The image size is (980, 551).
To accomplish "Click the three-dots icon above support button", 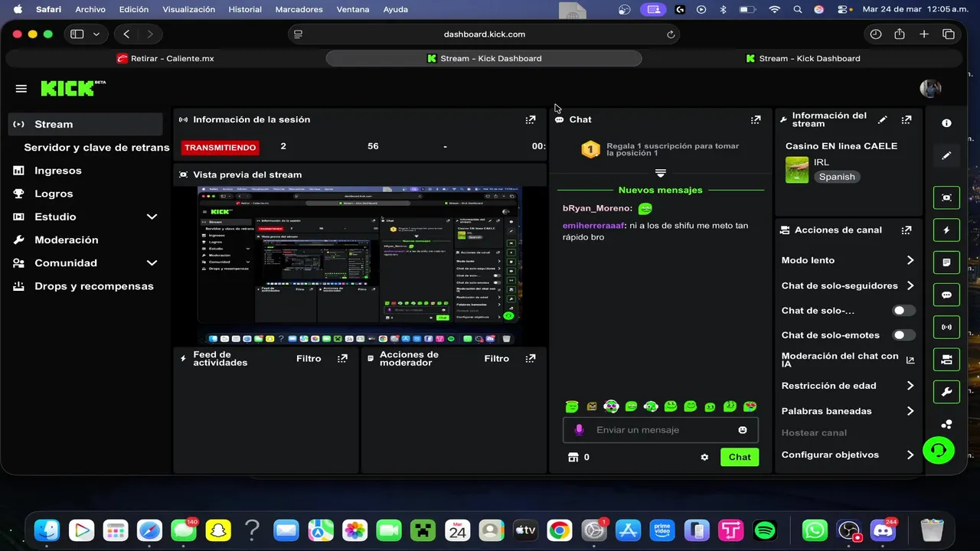I will 947,425.
